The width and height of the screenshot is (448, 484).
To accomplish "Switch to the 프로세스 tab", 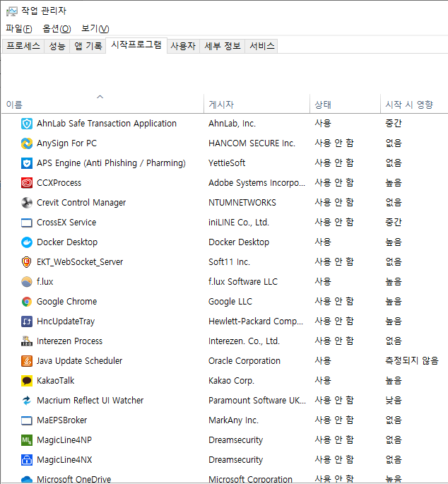I will coord(23,46).
